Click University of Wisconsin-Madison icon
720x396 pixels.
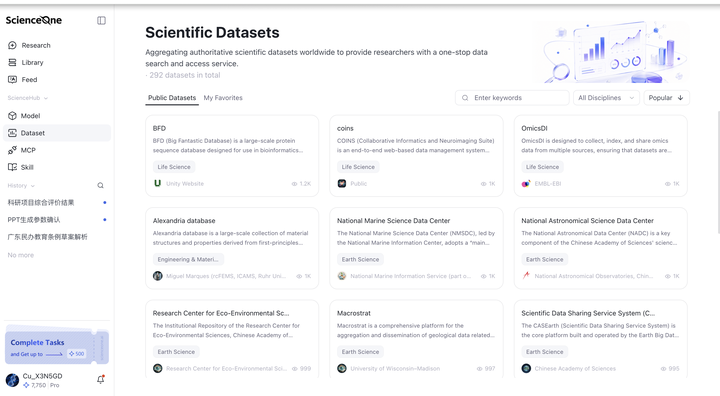point(342,368)
